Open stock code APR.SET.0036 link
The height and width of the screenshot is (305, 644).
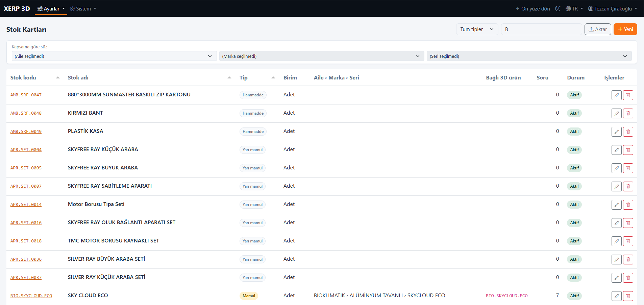(x=26, y=259)
